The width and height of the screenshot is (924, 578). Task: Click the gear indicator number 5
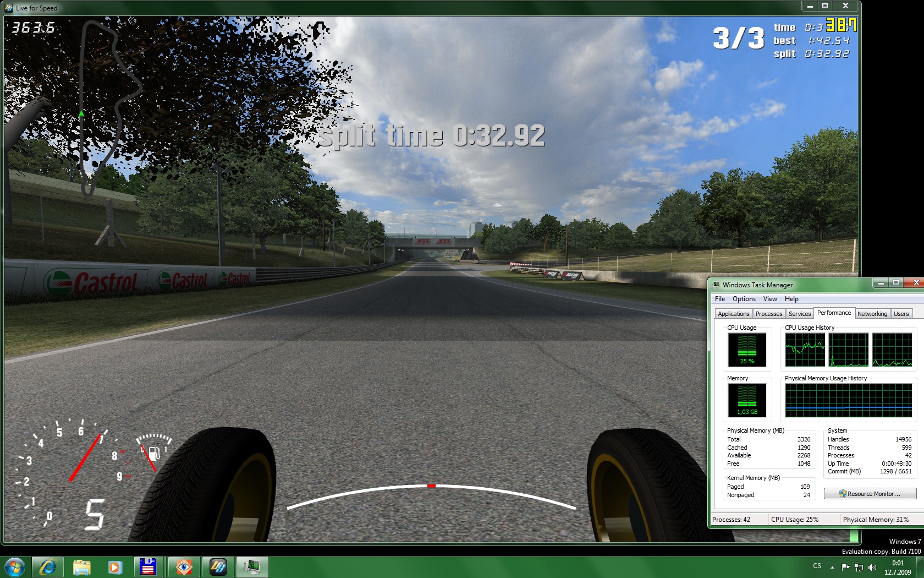(94, 514)
